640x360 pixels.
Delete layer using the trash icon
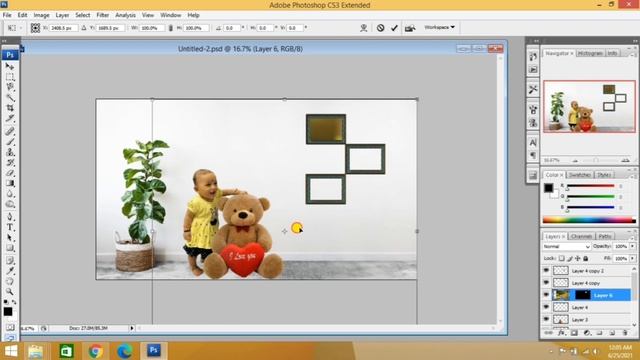pos(624,333)
